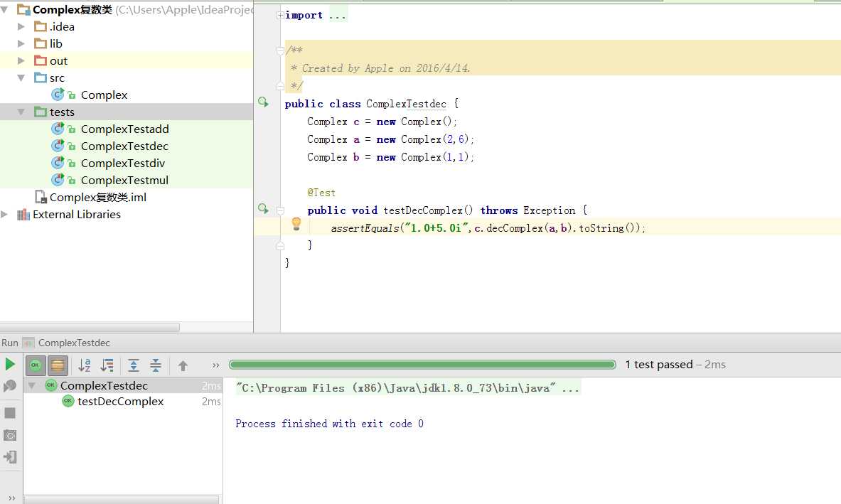
Task: Sort tests alphabetically
Action: click(x=84, y=365)
